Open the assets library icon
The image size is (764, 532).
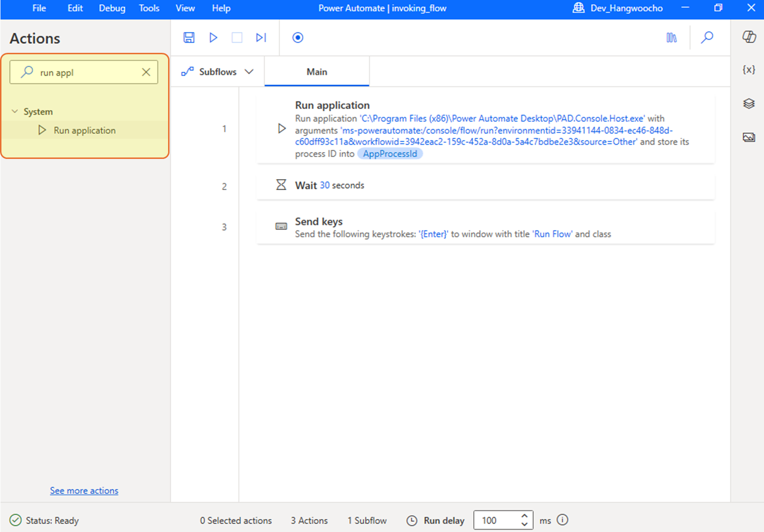tap(671, 37)
